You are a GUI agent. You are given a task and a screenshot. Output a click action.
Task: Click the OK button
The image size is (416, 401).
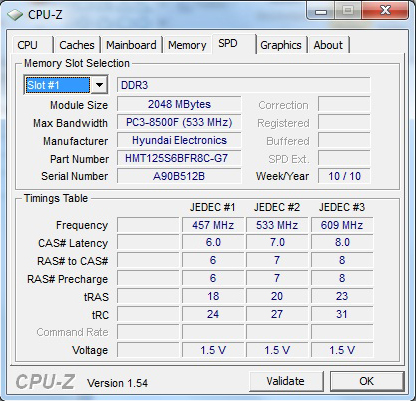(x=367, y=381)
